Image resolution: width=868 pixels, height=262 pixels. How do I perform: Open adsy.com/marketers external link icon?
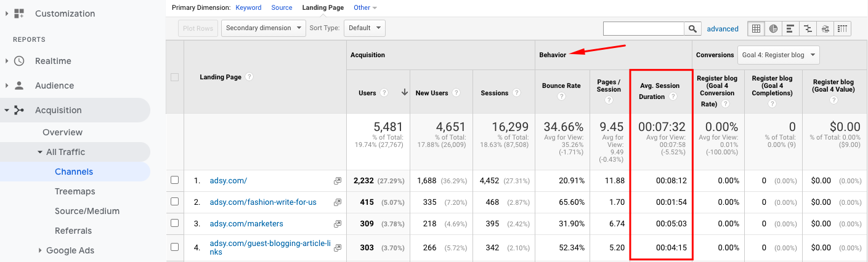pos(338,223)
